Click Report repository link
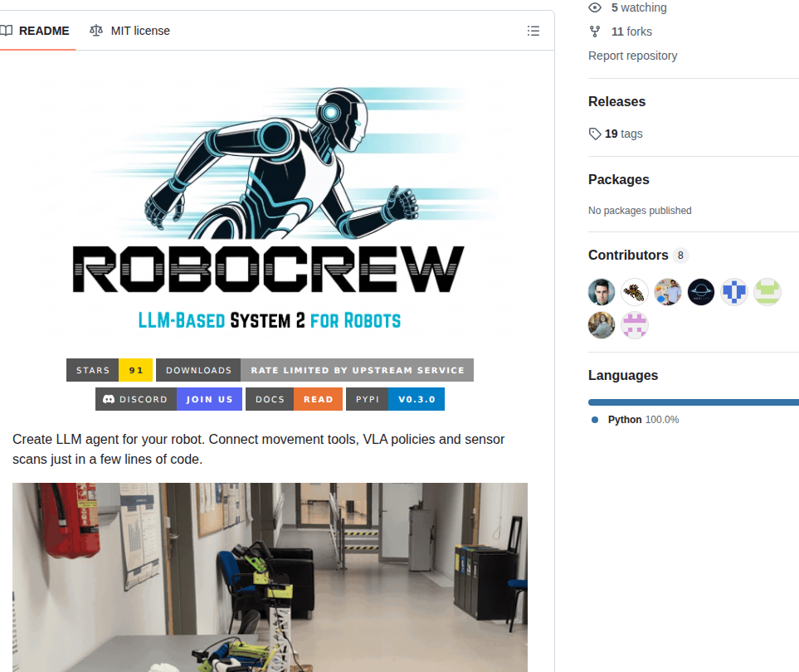The width and height of the screenshot is (799, 672). 632,56
